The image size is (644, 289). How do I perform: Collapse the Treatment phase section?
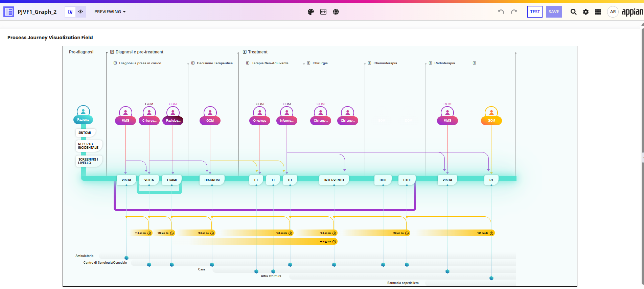coord(245,52)
